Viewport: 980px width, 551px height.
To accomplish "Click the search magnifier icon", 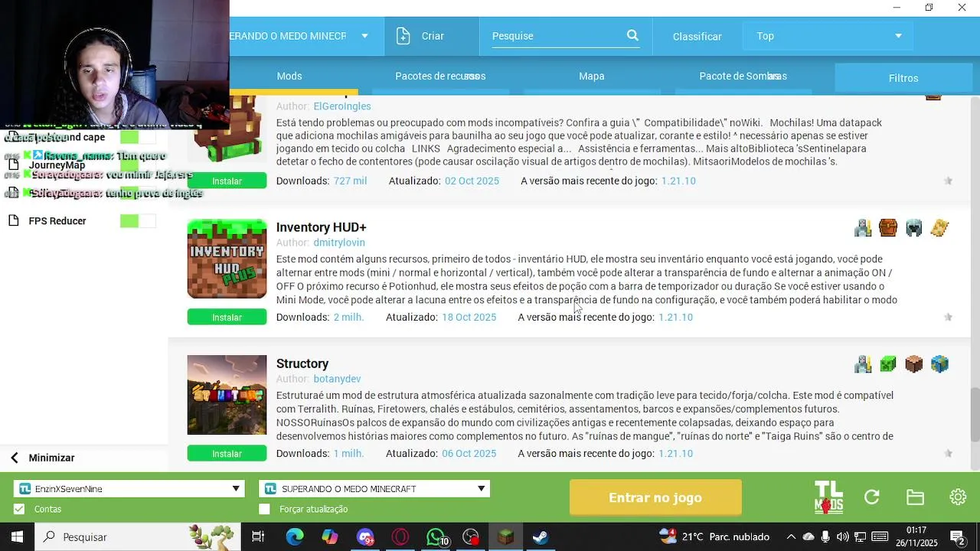I will point(632,35).
